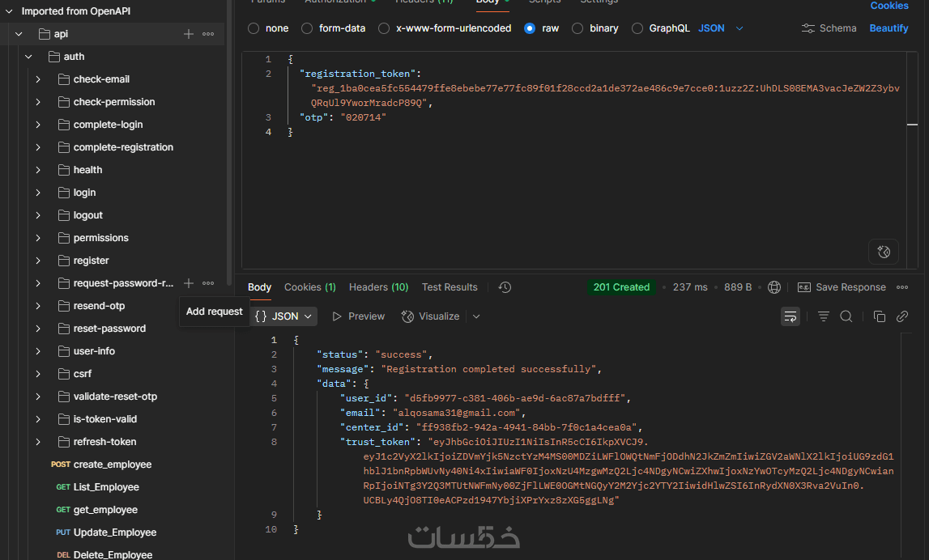Open the response history clock icon
Image resolution: width=929 pixels, height=560 pixels.
coord(505,287)
